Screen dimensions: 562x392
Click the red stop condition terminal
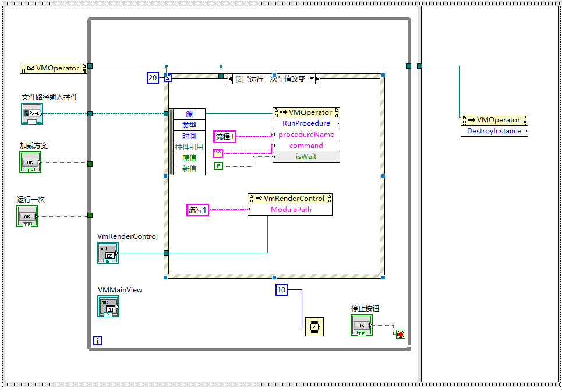pos(400,334)
